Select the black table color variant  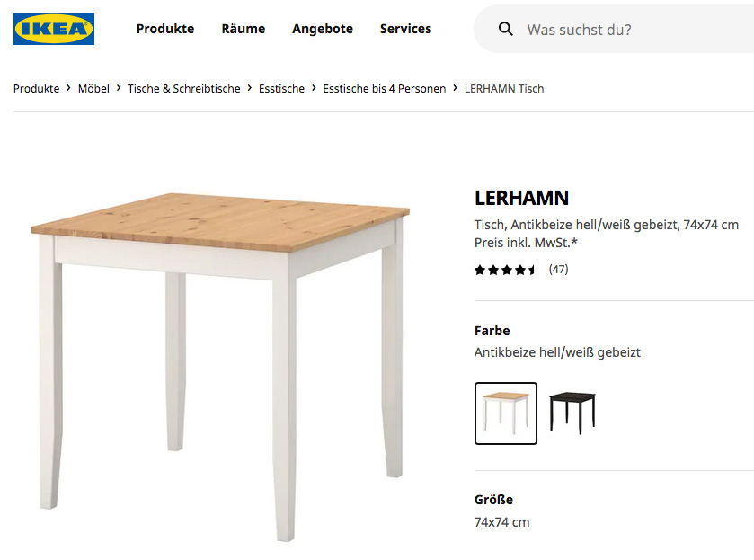[572, 413]
